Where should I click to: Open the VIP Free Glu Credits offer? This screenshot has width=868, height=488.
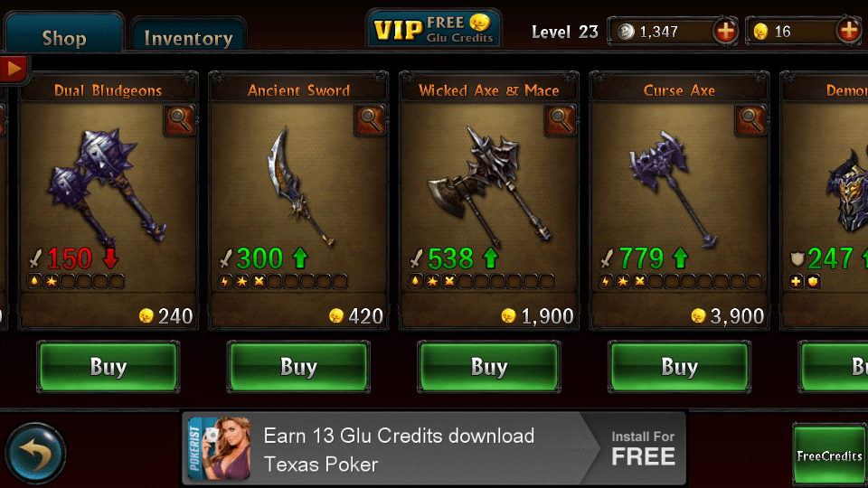coord(433,29)
